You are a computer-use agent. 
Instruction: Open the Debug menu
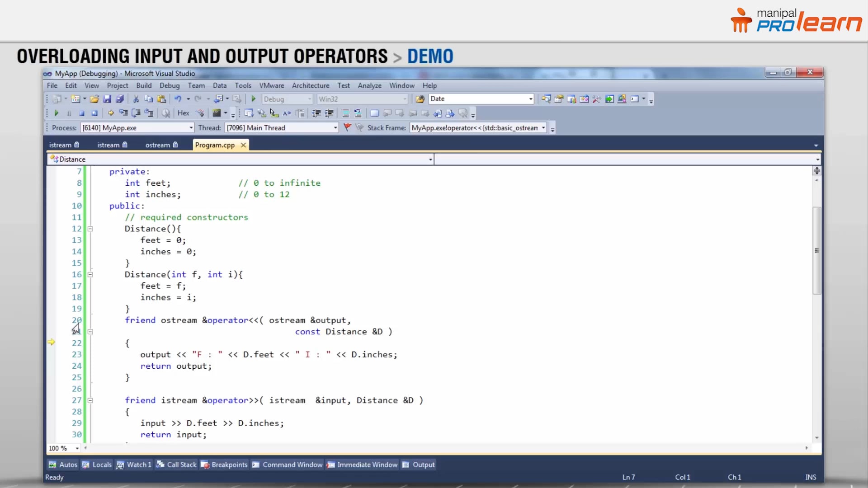tap(170, 85)
